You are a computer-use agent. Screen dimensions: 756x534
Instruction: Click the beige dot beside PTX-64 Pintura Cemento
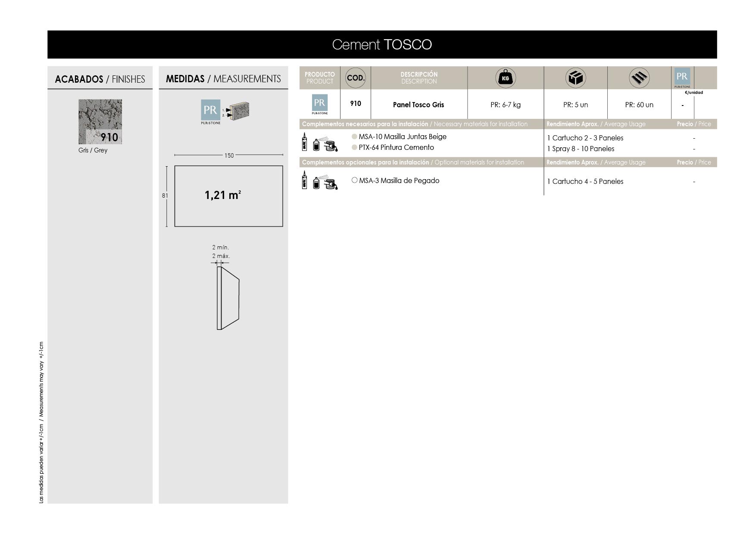tap(354, 147)
